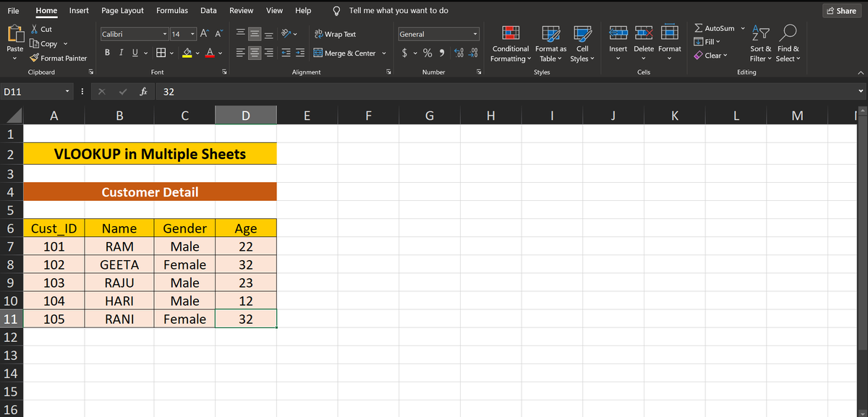Expand the Format as Table menu

click(551, 45)
